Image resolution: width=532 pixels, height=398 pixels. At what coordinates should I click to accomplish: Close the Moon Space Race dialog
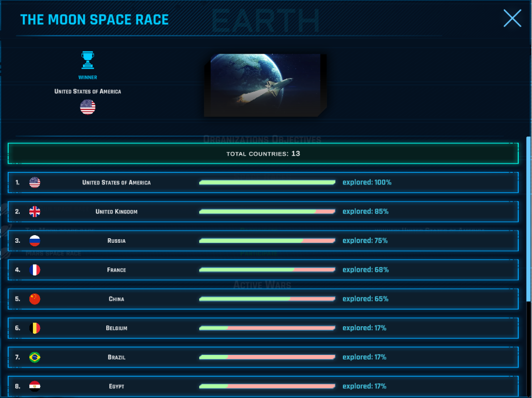[x=512, y=19]
